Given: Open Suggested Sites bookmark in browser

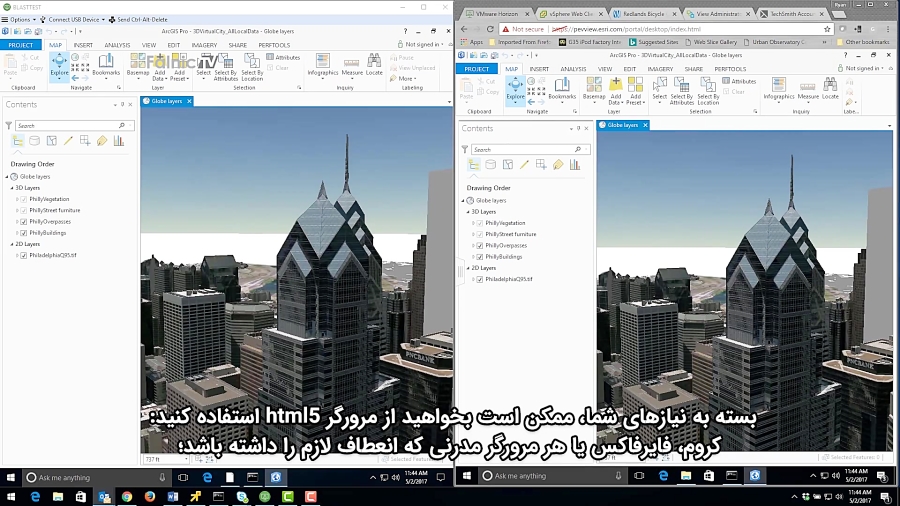Looking at the screenshot, I should pos(653,42).
